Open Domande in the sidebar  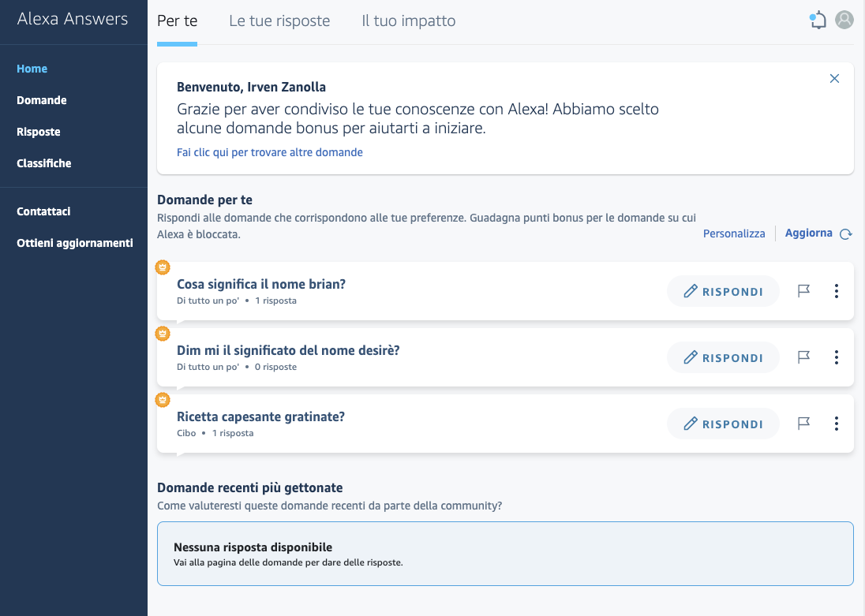click(42, 100)
